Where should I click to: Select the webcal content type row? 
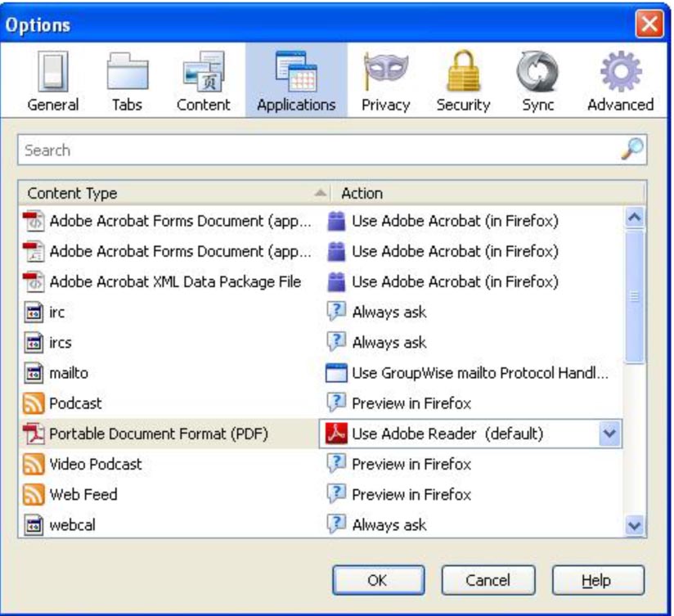321,525
